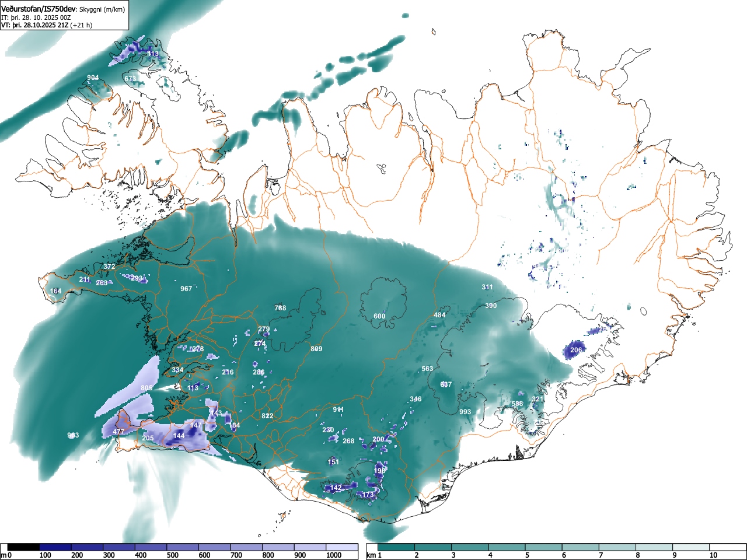The width and height of the screenshot is (747, 560).
Task: Select the 211 map value
Action: pos(85,279)
